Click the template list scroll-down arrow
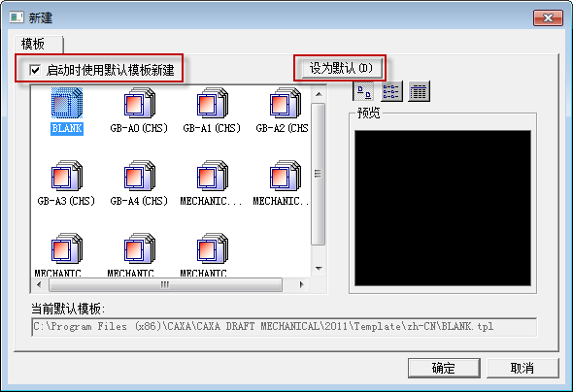Image resolution: width=573 pixels, height=392 pixels. (319, 269)
